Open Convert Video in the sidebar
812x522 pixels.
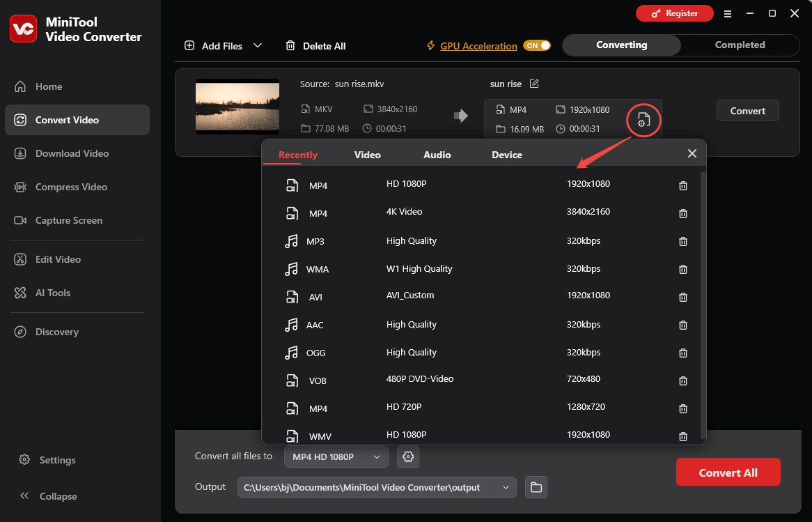tap(77, 120)
